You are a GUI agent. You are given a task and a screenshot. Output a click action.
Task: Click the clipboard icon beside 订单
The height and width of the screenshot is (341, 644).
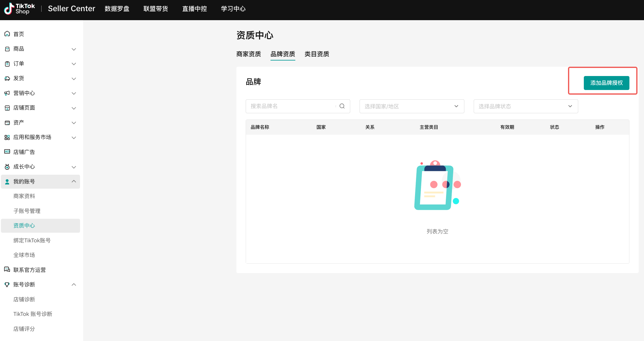[x=7, y=64]
